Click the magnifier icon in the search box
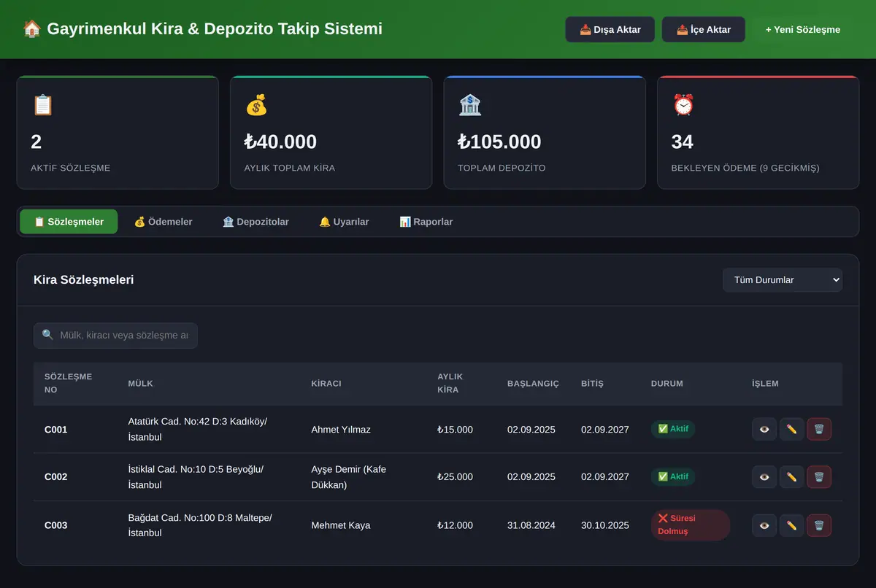The image size is (876, 588). click(x=48, y=335)
